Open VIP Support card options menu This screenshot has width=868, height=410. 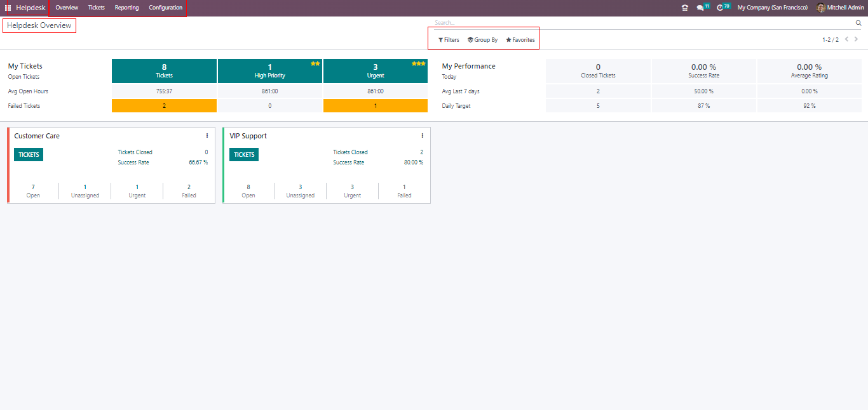423,136
